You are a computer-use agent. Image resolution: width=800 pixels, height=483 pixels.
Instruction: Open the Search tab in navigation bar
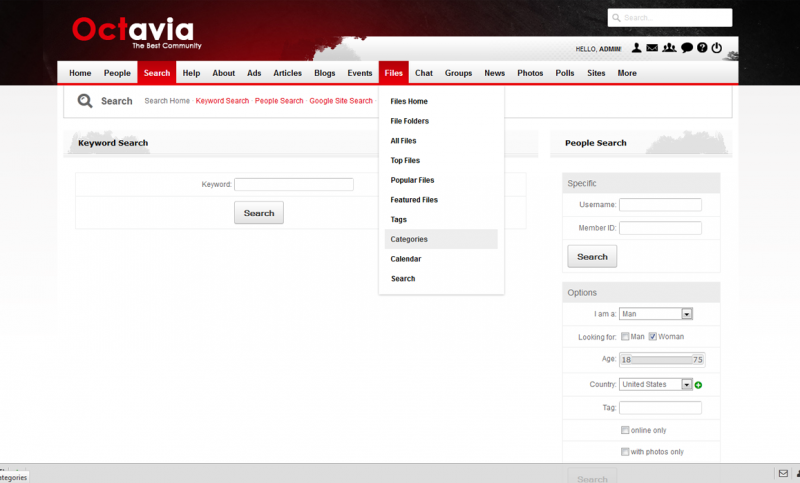click(x=157, y=72)
